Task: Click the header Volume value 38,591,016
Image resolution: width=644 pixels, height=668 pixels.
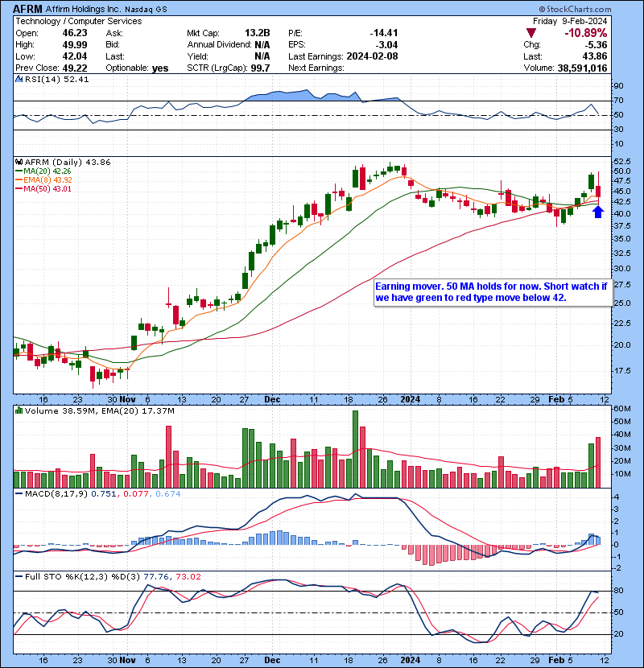Action: (582, 68)
